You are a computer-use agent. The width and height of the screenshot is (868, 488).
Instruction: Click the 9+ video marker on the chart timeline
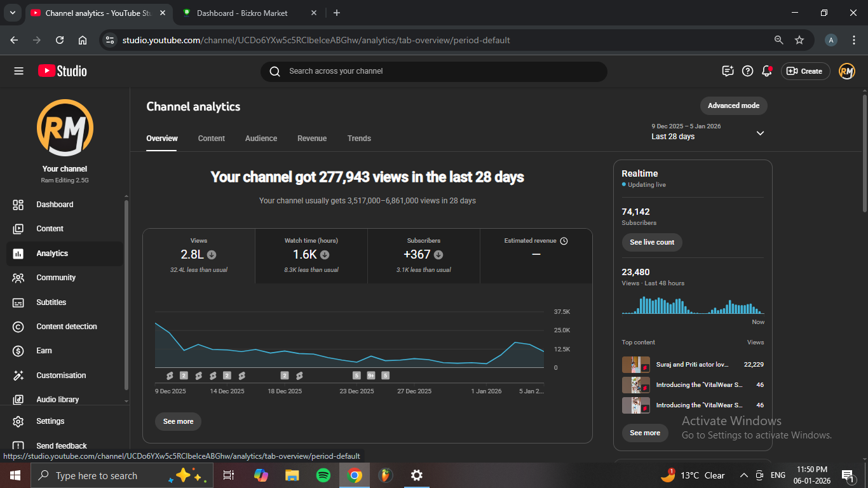coord(371,376)
